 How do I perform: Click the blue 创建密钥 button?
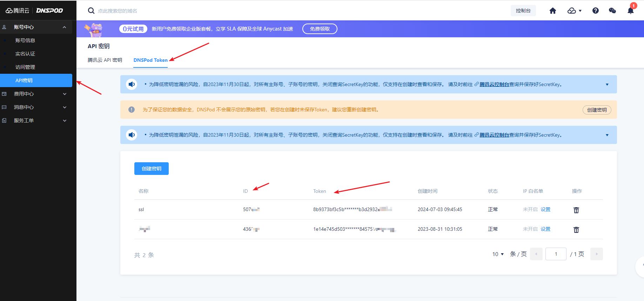pyautogui.click(x=152, y=169)
